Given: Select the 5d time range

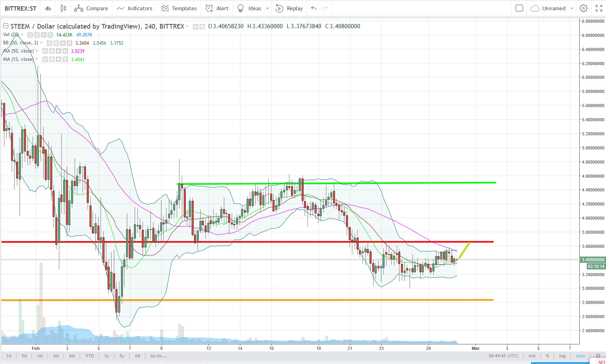Looking at the screenshot, I should (x=24, y=356).
